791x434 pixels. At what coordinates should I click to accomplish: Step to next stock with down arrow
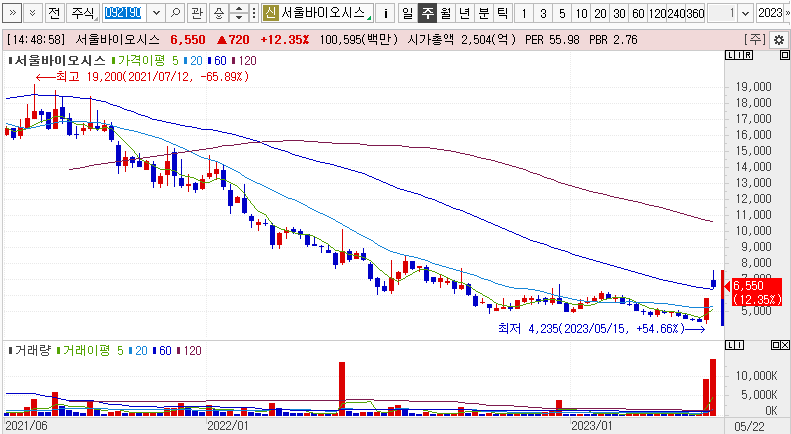pyautogui.click(x=239, y=18)
